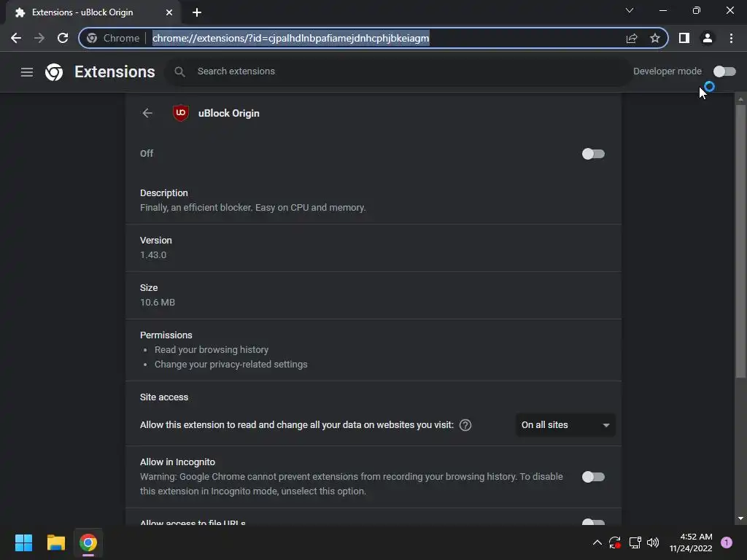This screenshot has height=560, width=747.
Task: Restore down the Chrome window
Action: tap(697, 10)
